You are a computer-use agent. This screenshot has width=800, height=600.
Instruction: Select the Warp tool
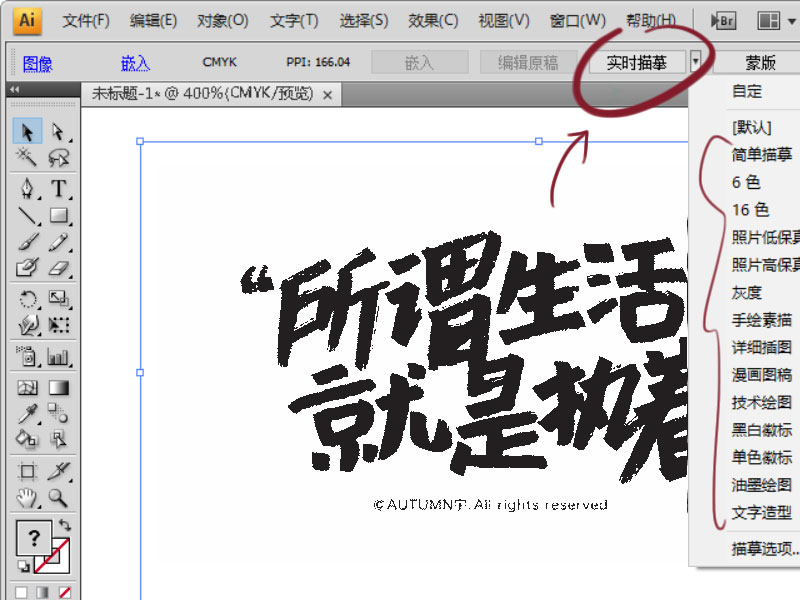(x=27, y=325)
